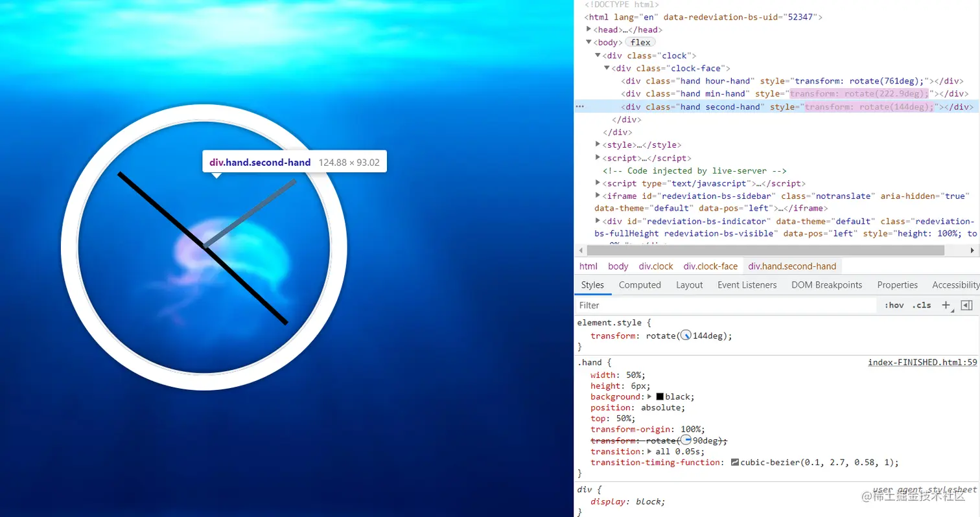Click the width 50% value
Image resolution: width=980 pixels, height=517 pixels.
(x=633, y=374)
